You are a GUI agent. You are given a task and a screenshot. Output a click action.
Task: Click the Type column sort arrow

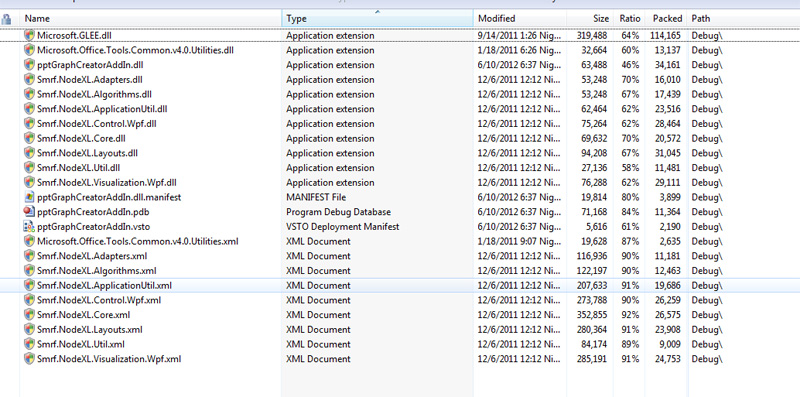point(378,12)
